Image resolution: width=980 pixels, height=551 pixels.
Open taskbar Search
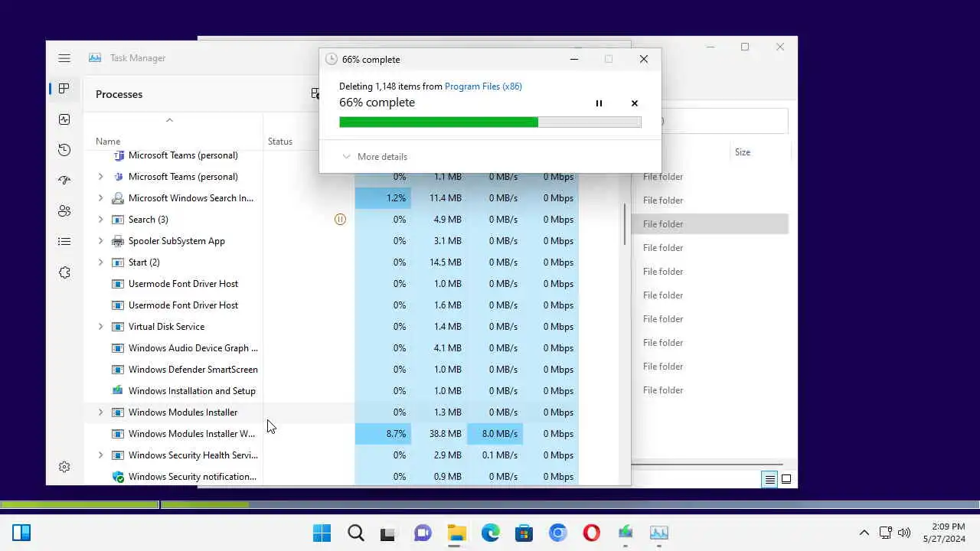click(356, 533)
